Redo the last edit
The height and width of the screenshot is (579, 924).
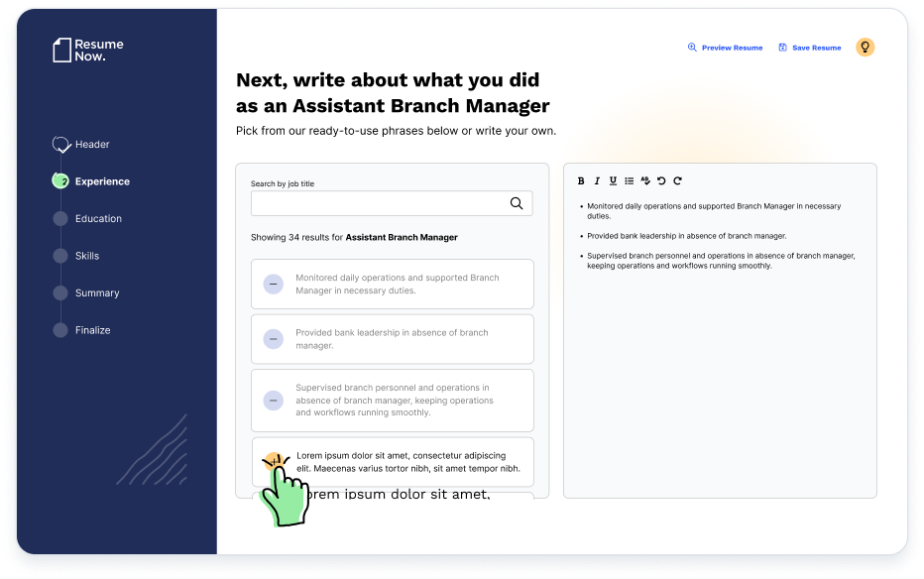[x=678, y=180]
